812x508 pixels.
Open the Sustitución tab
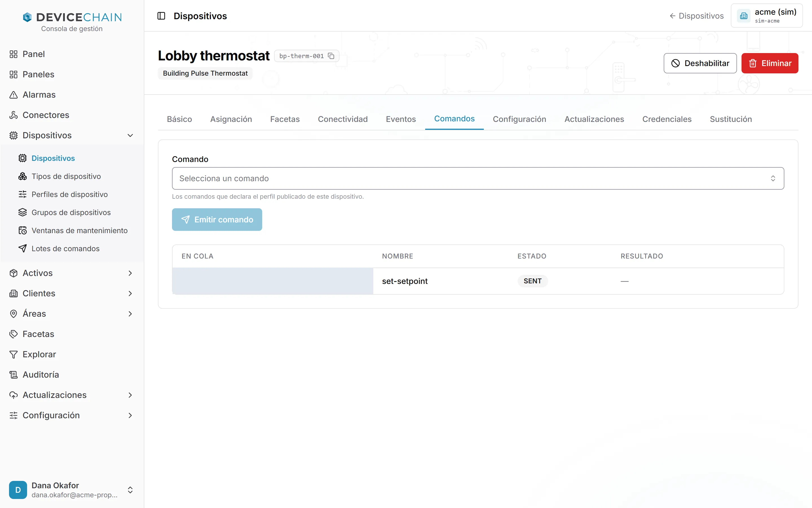pos(731,119)
